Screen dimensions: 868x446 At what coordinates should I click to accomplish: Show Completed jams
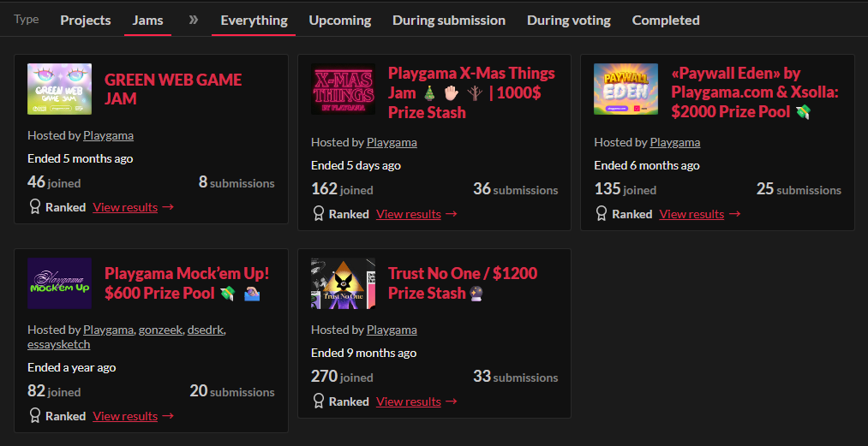[x=666, y=20]
